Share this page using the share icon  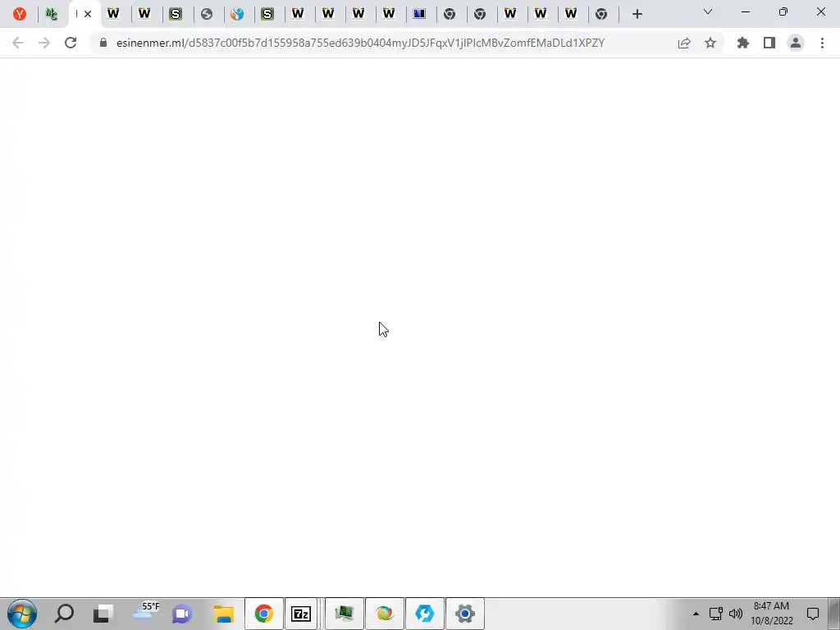[684, 43]
